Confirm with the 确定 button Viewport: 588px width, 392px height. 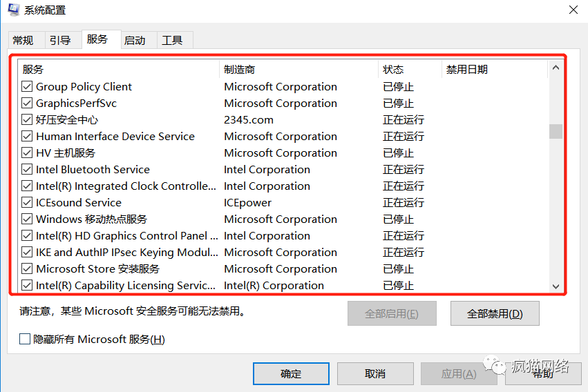pyautogui.click(x=291, y=373)
